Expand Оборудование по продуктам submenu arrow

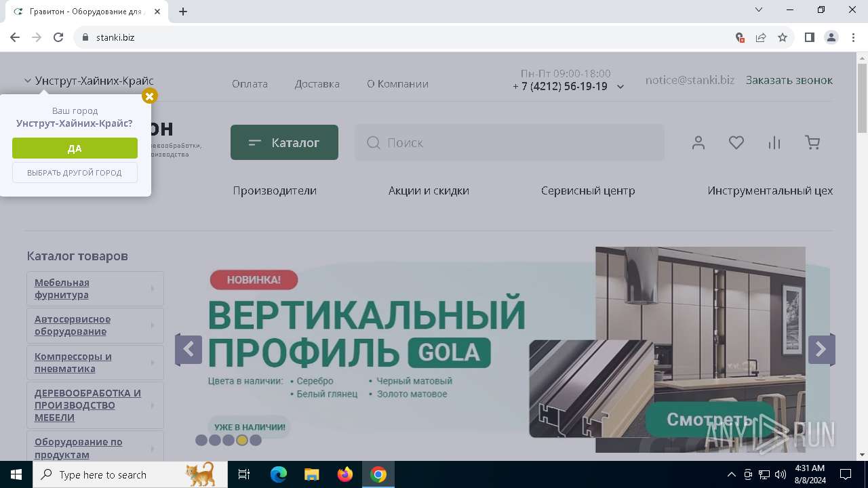(x=152, y=449)
